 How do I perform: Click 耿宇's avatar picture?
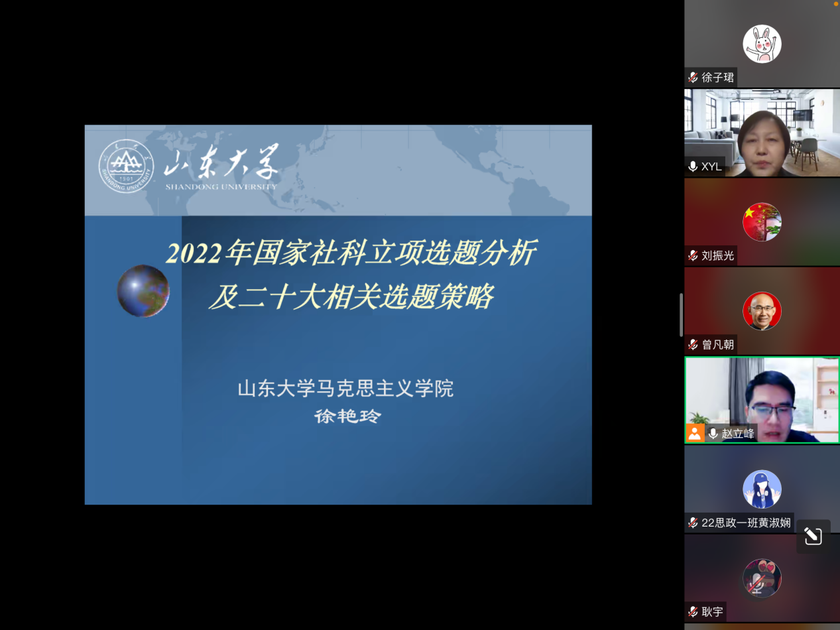pyautogui.click(x=762, y=578)
